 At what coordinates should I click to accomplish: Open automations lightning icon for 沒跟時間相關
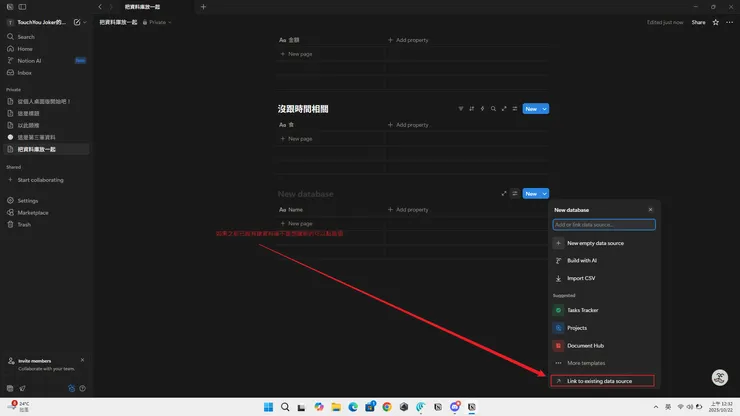[482, 109]
